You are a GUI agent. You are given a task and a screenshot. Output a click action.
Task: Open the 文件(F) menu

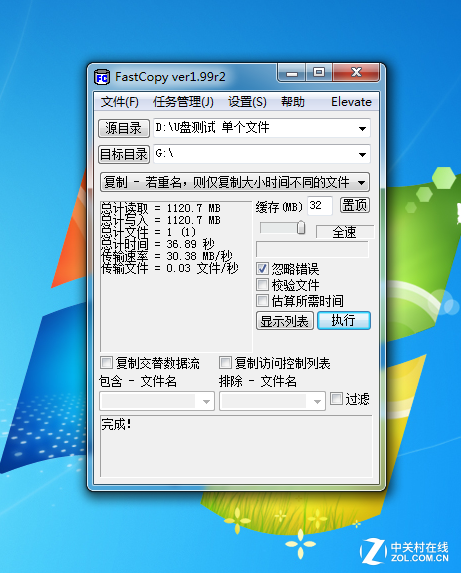click(120, 102)
